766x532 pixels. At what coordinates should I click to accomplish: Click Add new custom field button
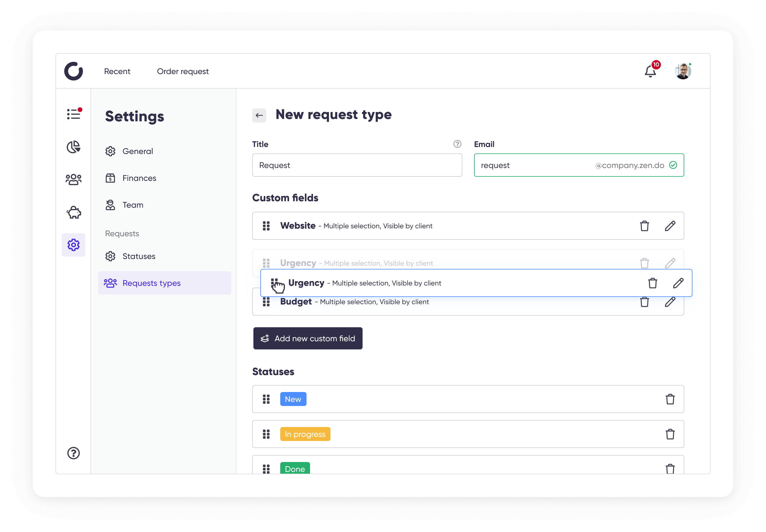308,338
